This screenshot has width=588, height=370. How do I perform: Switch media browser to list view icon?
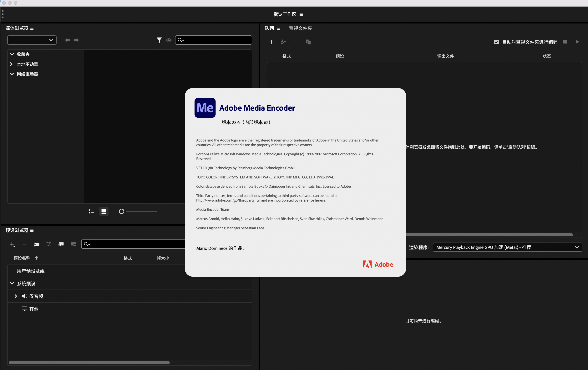(92, 211)
